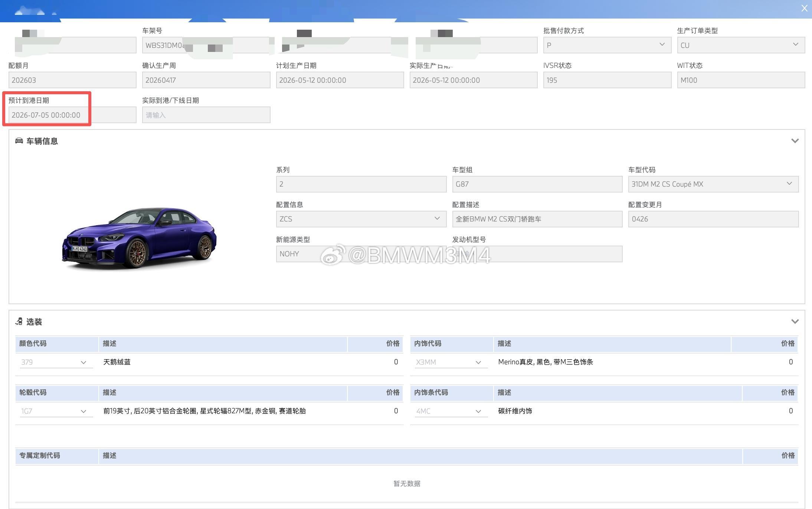Click the 专属定制代码 column header

(x=57, y=456)
